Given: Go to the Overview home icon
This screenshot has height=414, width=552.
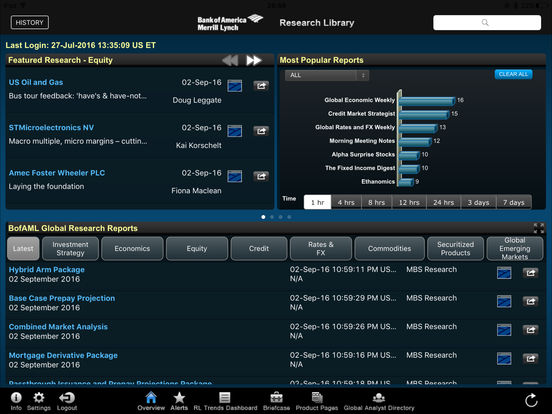Looking at the screenshot, I should tap(151, 401).
